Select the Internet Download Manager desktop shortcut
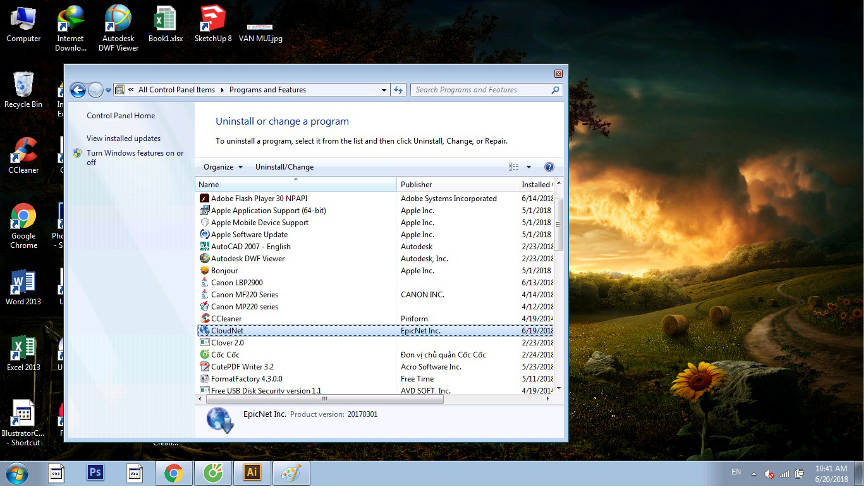 click(x=71, y=28)
